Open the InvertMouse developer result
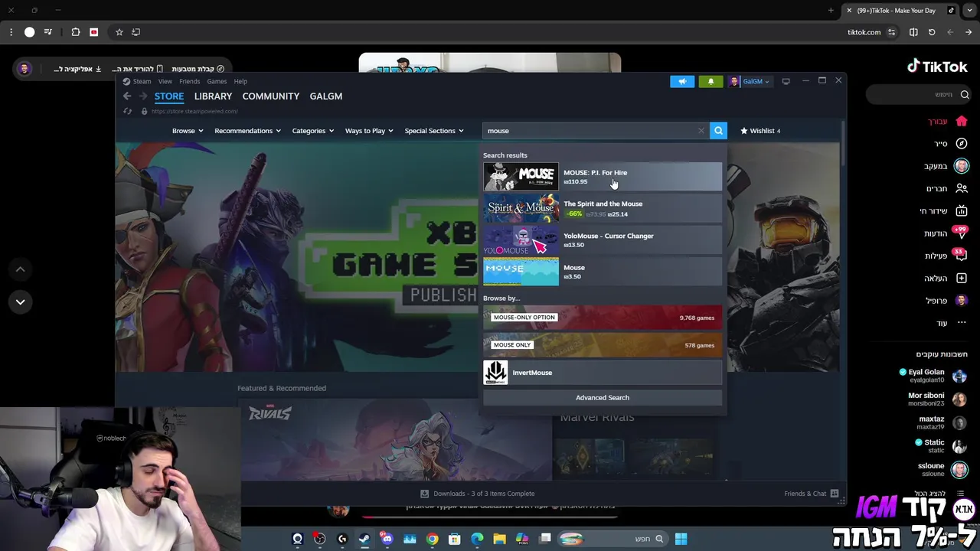Screen dimensions: 980x551 click(x=603, y=373)
